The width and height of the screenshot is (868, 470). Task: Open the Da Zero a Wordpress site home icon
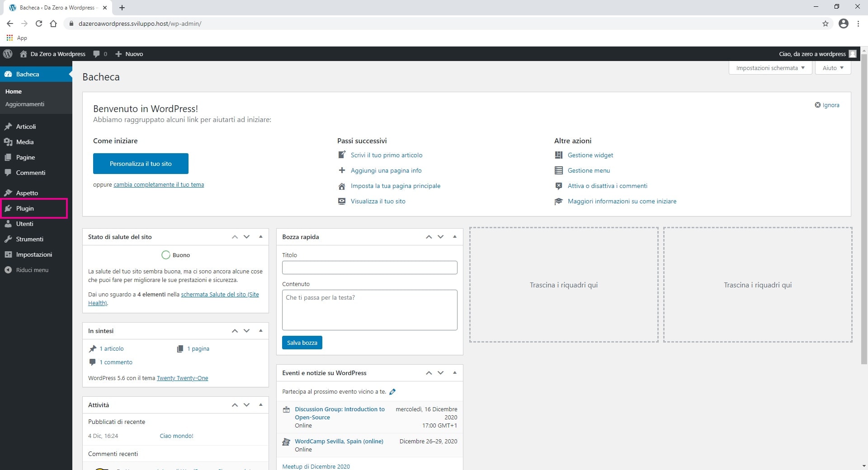24,54
